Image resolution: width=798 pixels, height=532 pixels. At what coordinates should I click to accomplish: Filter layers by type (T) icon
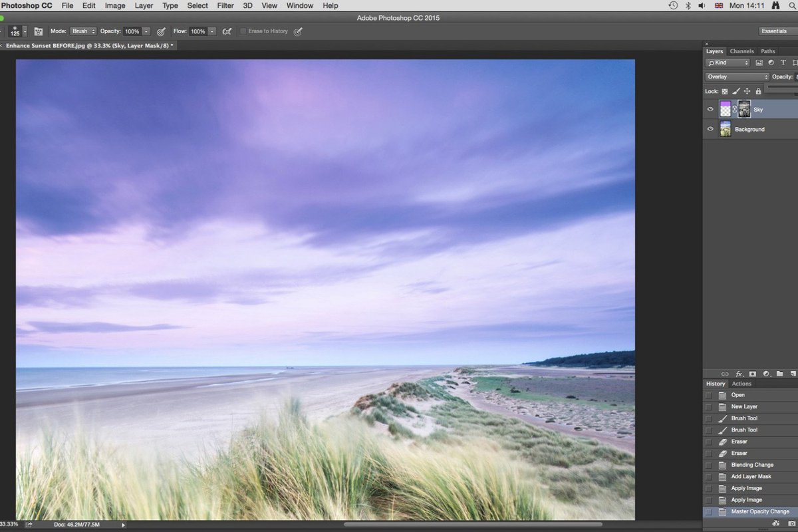783,63
